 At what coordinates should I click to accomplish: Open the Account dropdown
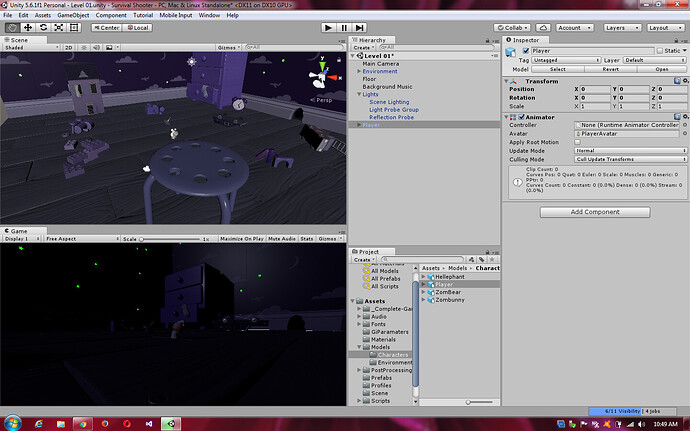click(575, 28)
